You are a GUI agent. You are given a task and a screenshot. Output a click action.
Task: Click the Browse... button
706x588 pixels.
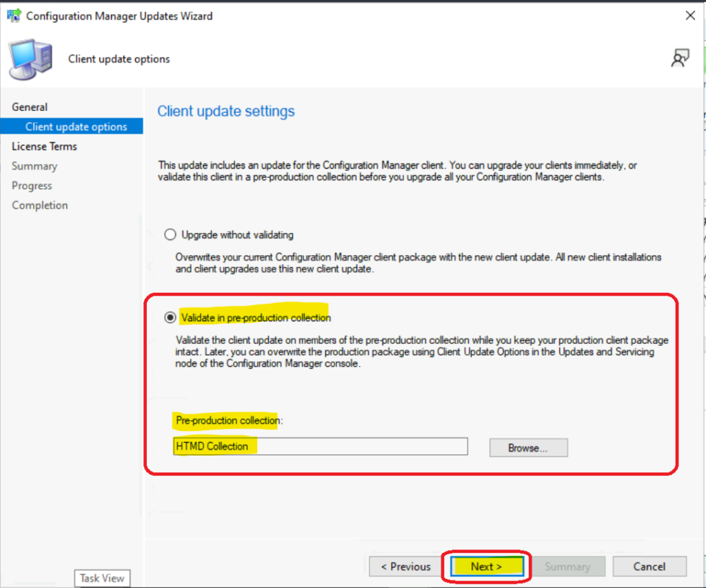pyautogui.click(x=529, y=448)
